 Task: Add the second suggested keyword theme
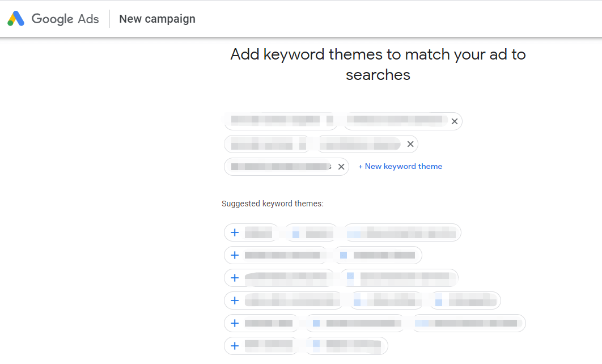[x=235, y=255]
